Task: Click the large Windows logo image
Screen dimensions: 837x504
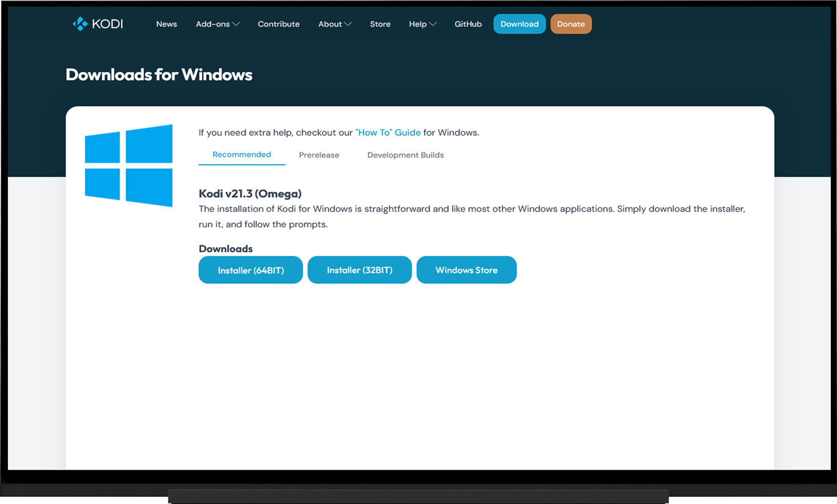Action: [x=128, y=166]
